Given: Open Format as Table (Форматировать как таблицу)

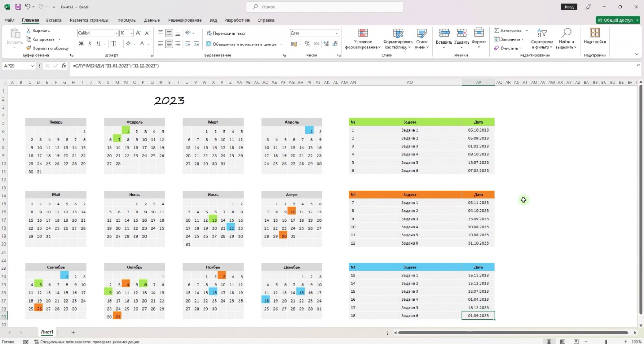Looking at the screenshot, I should coord(398,39).
